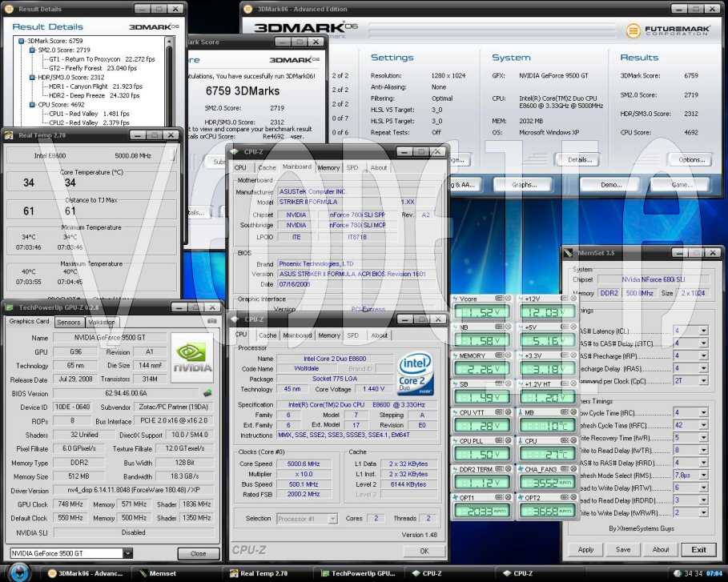Collapse the CPU Score tree node
Screen dimensions: 728x582
32,104
